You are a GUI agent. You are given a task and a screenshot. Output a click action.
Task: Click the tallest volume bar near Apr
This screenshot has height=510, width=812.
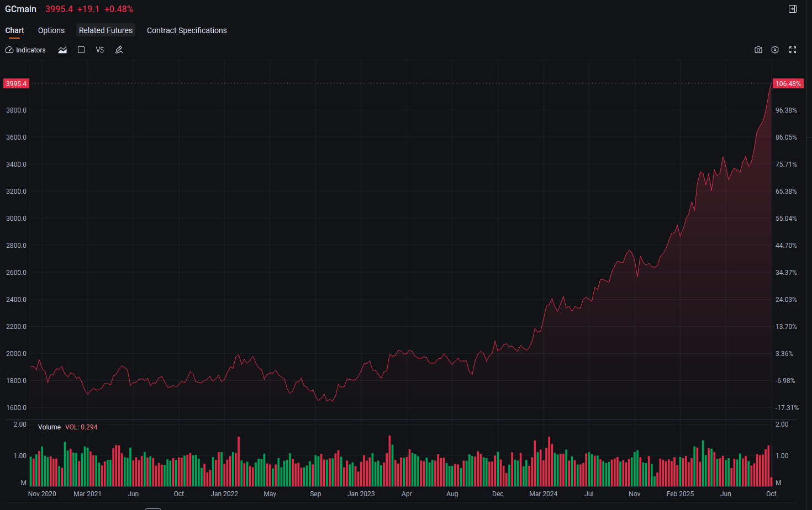[x=389, y=461]
